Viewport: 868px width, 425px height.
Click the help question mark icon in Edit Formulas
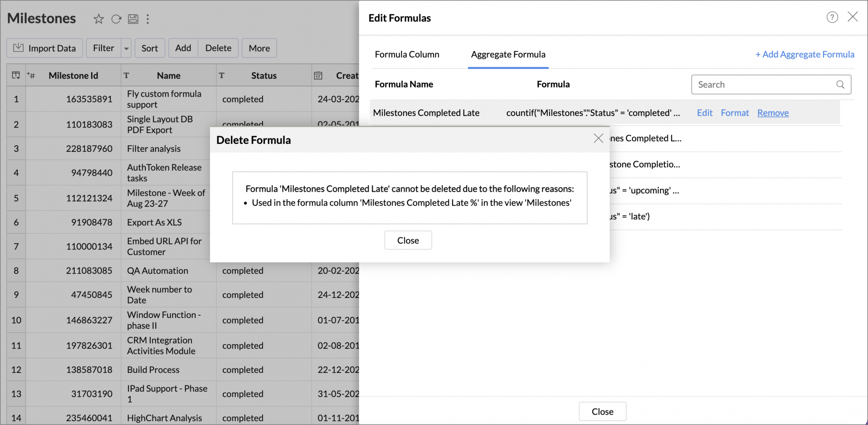click(832, 17)
